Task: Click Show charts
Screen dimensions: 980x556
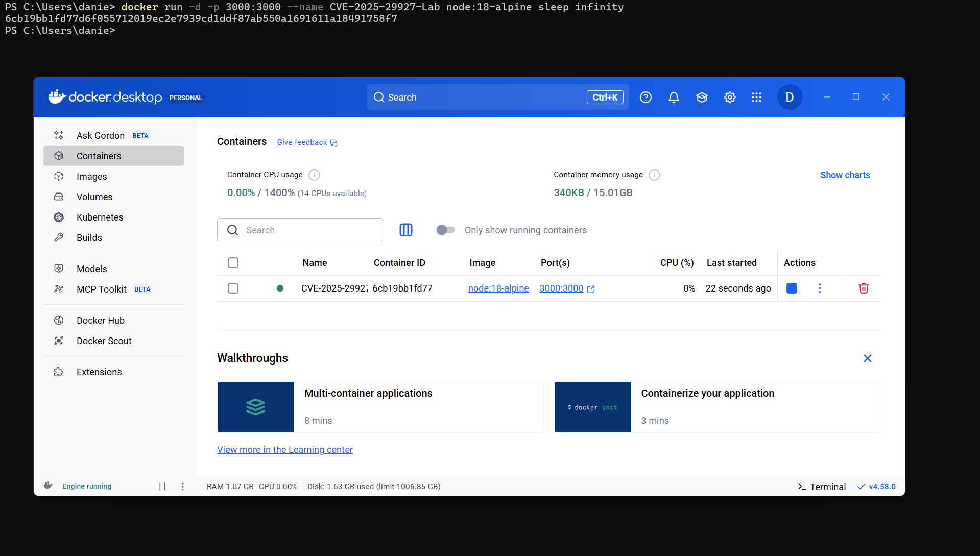Action: (845, 175)
